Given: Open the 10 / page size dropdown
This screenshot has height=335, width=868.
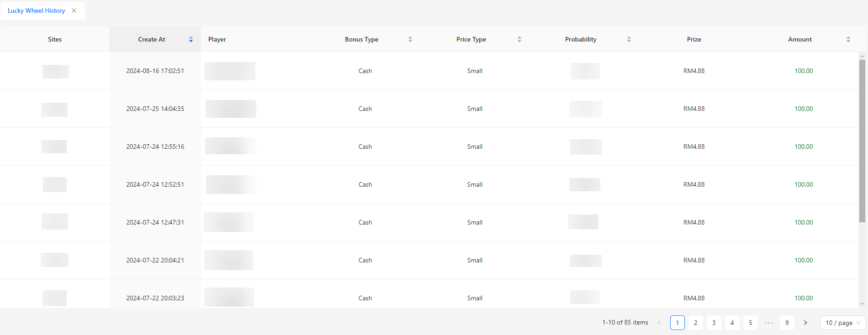Looking at the screenshot, I should (x=842, y=323).
